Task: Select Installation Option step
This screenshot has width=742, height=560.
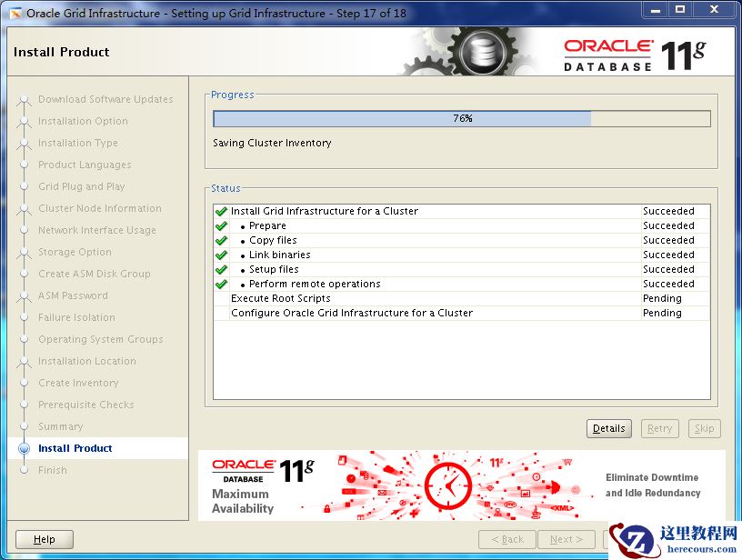Action: (x=83, y=121)
